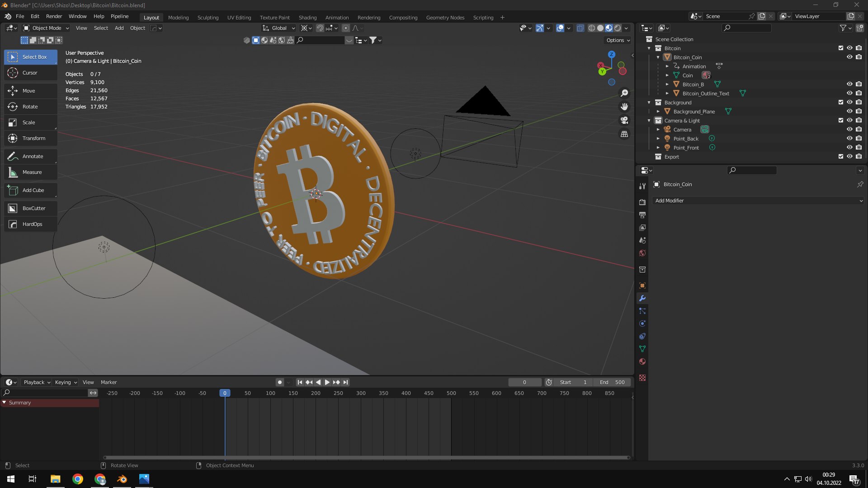Toggle viewport overlays on or off
Image resolution: width=868 pixels, height=488 pixels.
pyautogui.click(x=560, y=28)
